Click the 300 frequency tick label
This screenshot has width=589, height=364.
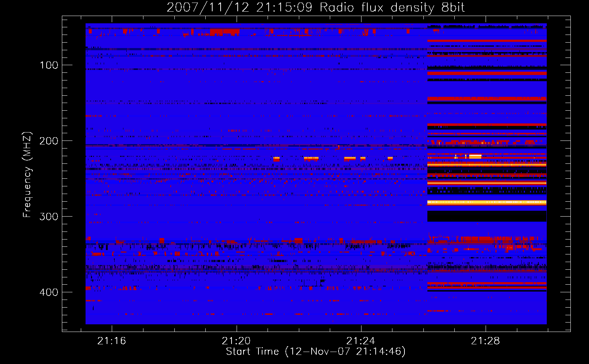[49, 217]
